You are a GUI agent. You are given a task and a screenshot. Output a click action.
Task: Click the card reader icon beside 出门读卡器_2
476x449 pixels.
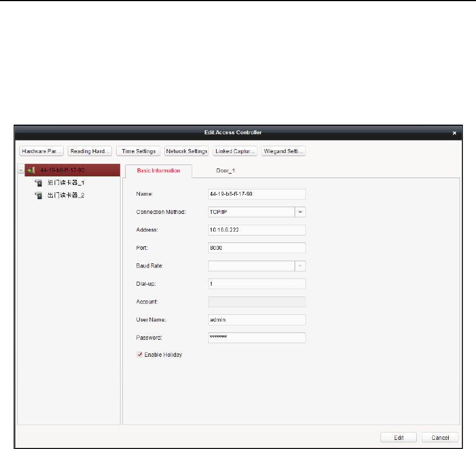click(x=39, y=195)
